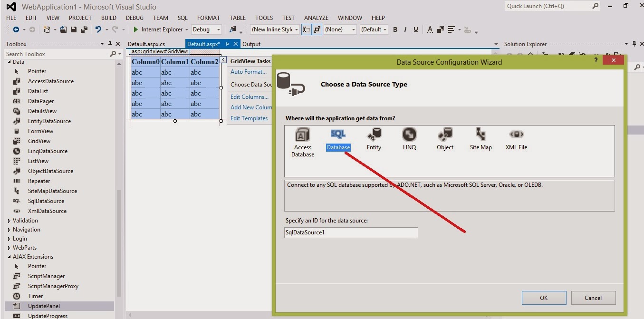The image size is (644, 319).
Task: Click the Toolbox search magnifier icon
Action: [x=113, y=54]
